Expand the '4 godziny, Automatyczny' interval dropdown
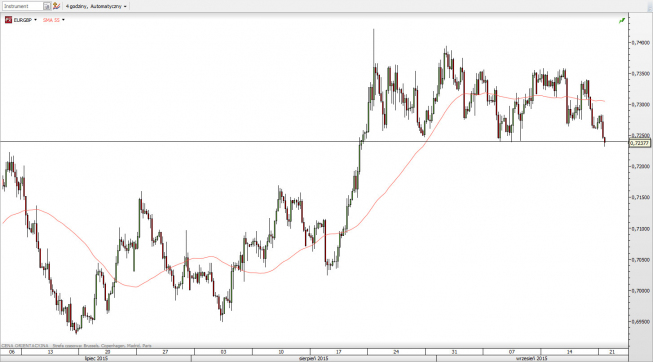 96,6
